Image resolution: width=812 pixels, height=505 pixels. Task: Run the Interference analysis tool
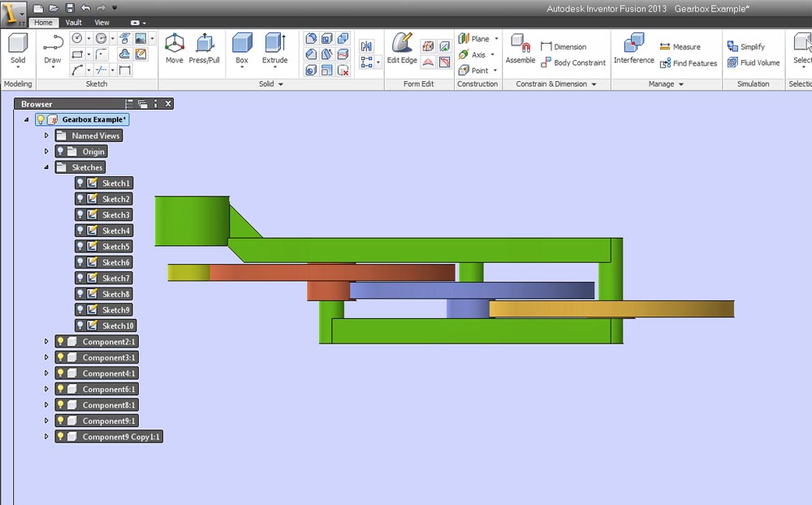pyautogui.click(x=634, y=50)
